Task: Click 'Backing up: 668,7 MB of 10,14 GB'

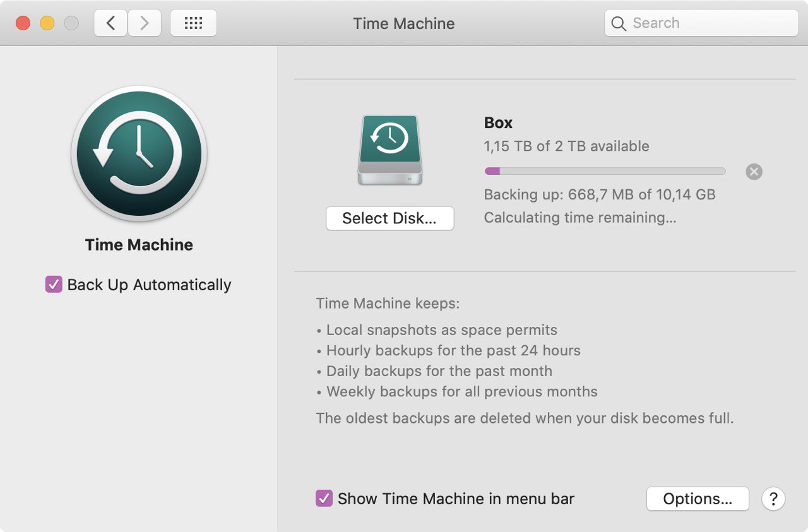Action: (x=600, y=194)
